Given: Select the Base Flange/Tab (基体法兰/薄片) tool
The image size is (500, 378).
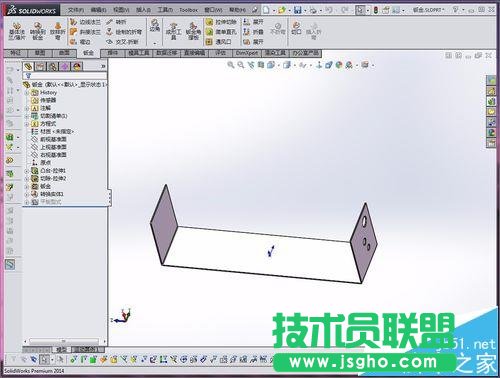Looking at the screenshot, I should (x=17, y=31).
